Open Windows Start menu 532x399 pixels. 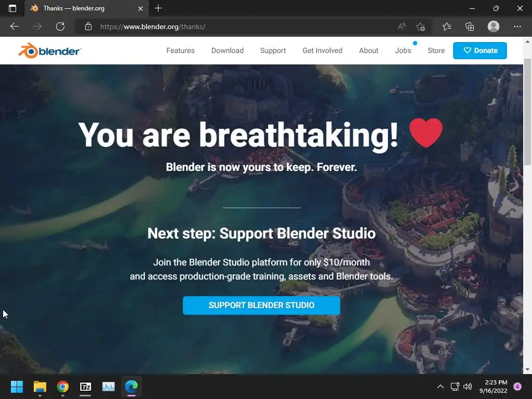(17, 387)
